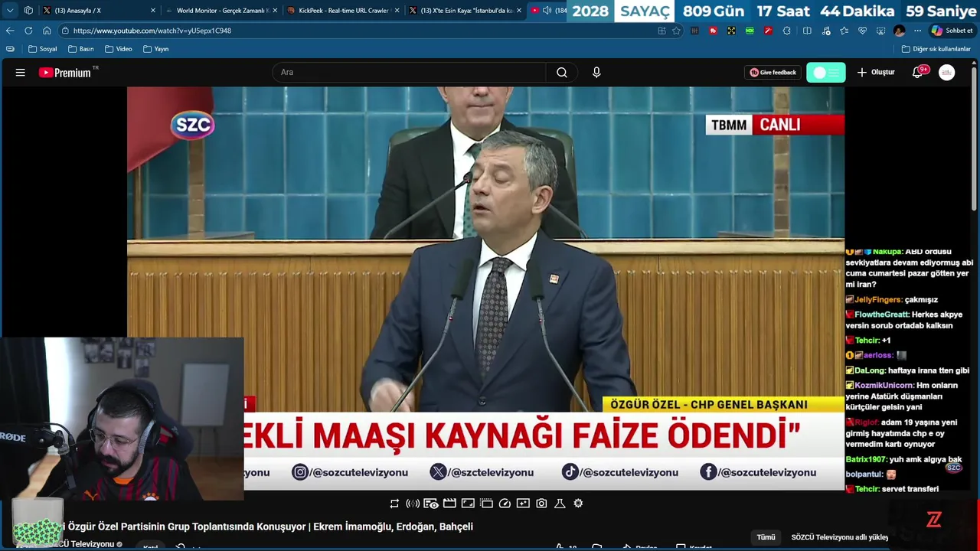Screen dimensions: 980x551
Task: Click the red tubebuddy extension icon
Action: (x=713, y=31)
